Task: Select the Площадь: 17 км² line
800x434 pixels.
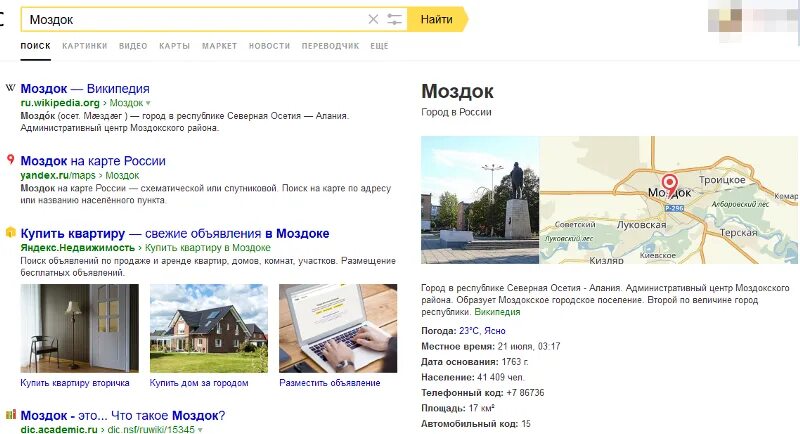Action: coord(458,409)
